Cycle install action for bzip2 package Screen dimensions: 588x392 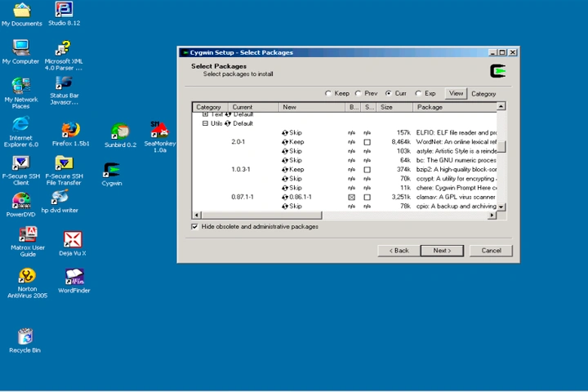point(285,170)
